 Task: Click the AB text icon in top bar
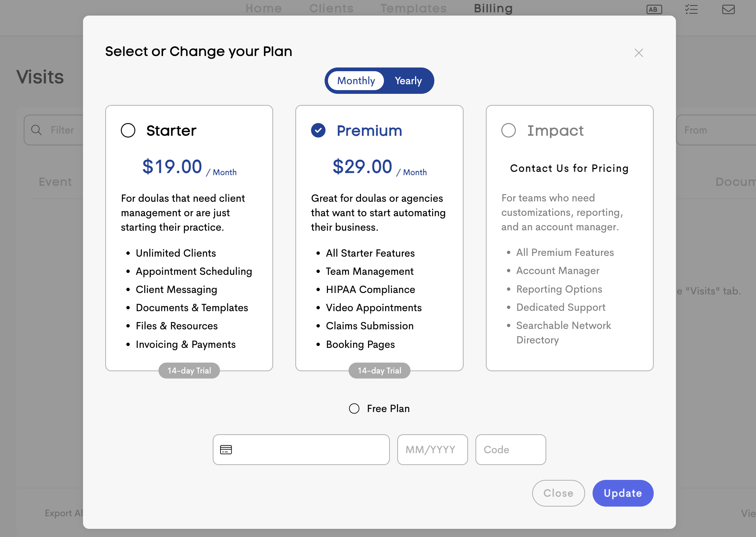[x=654, y=10]
